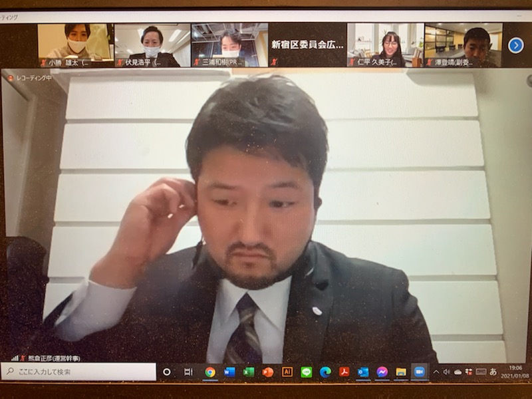532x399 pixels.
Task: Select the 新宿区委員会広 participant tile
Action: point(307,45)
